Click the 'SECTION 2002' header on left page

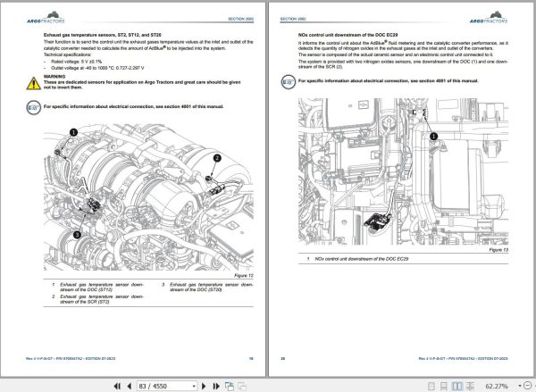(x=241, y=19)
